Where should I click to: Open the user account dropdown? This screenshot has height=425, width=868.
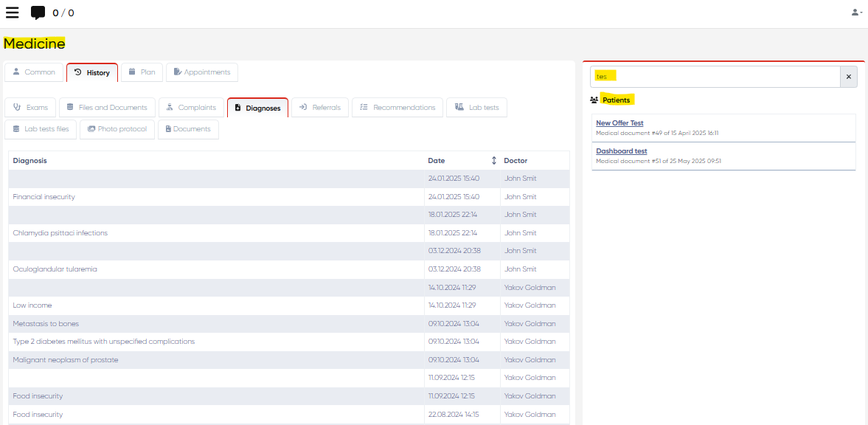click(x=856, y=13)
